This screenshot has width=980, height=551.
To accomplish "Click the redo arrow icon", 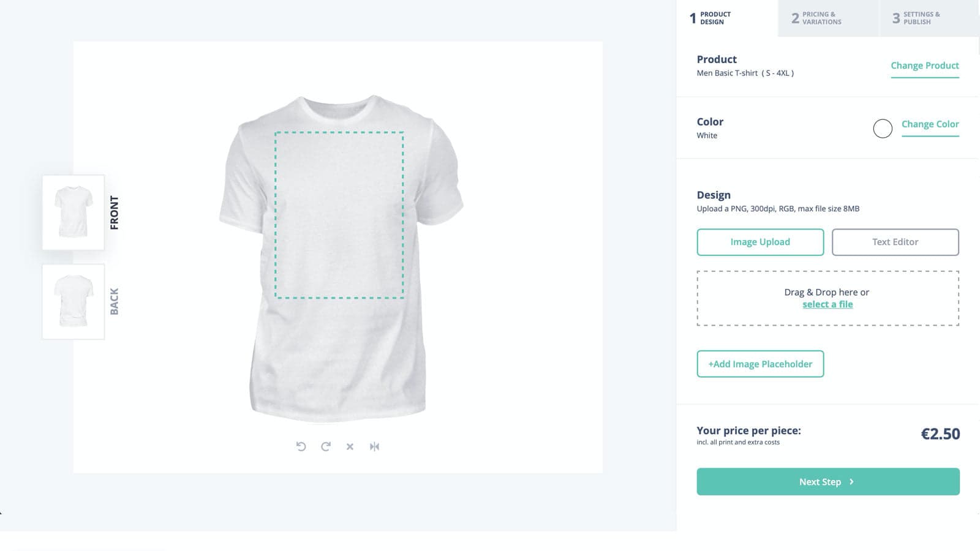I will (x=325, y=446).
